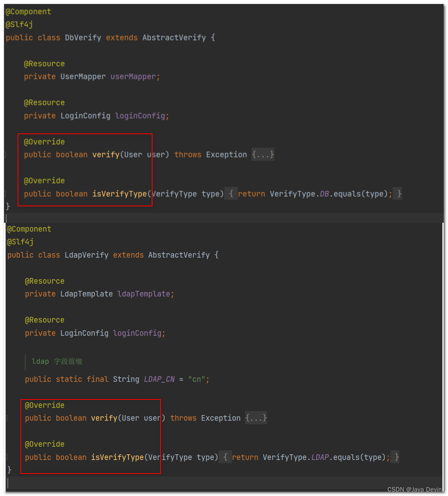The width and height of the screenshot is (448, 496).
Task: Click the String type before LDAP_CN
Action: 126,379
